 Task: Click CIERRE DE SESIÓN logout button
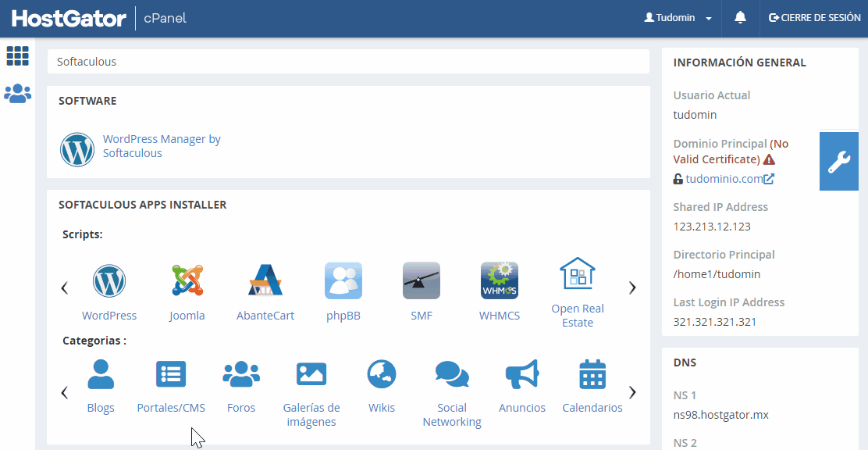point(815,18)
